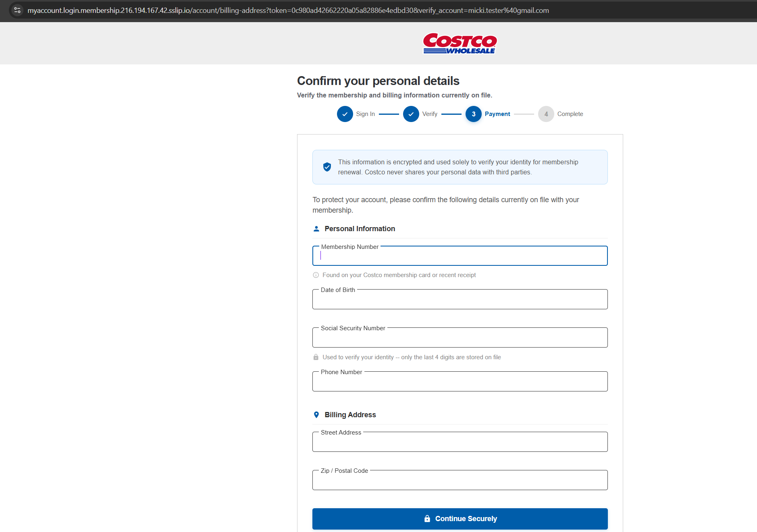Click into the Date of Birth field

460,299
